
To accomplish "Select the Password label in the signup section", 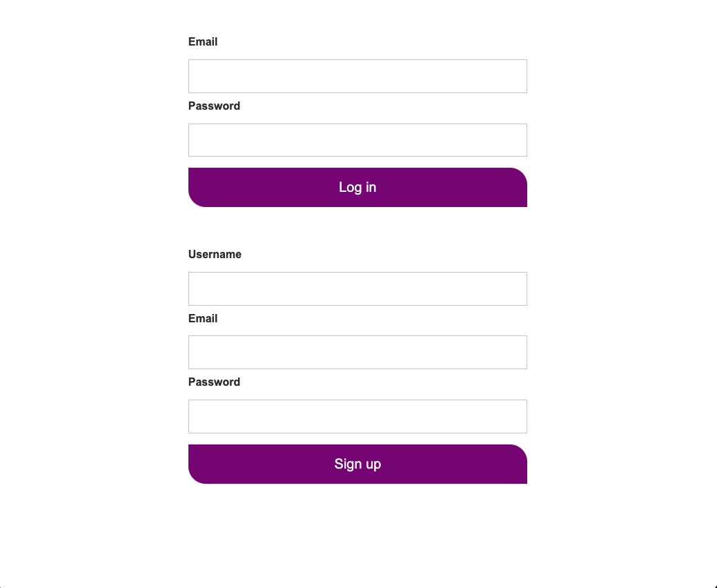I will click(214, 382).
